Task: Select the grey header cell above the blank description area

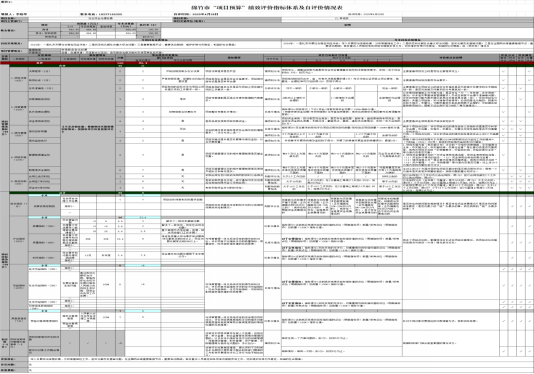Action: point(347,25)
